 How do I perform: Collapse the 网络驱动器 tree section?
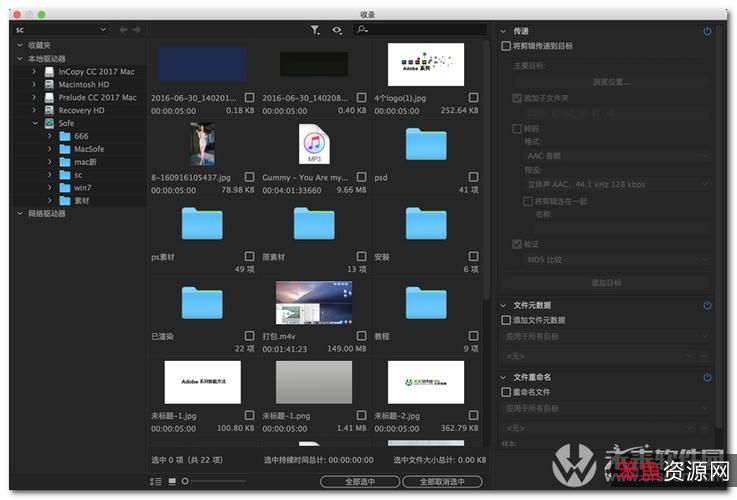pos(20,213)
